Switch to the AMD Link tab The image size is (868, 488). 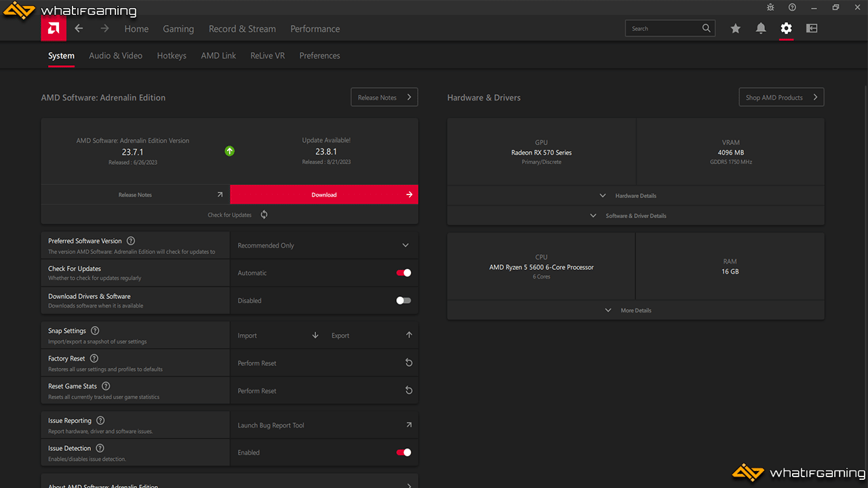click(x=218, y=56)
